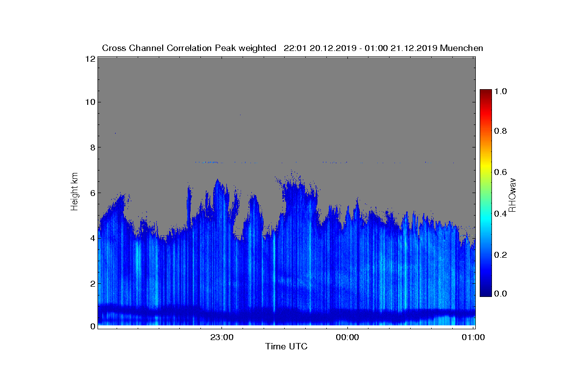Click the 2 km height tick label
This screenshot has width=588, height=392.
click(92, 283)
